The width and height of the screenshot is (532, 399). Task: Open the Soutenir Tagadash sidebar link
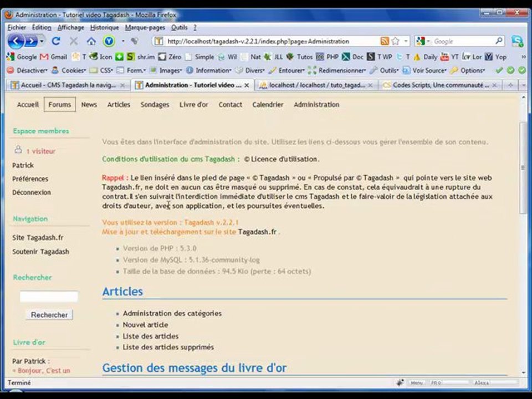click(40, 252)
